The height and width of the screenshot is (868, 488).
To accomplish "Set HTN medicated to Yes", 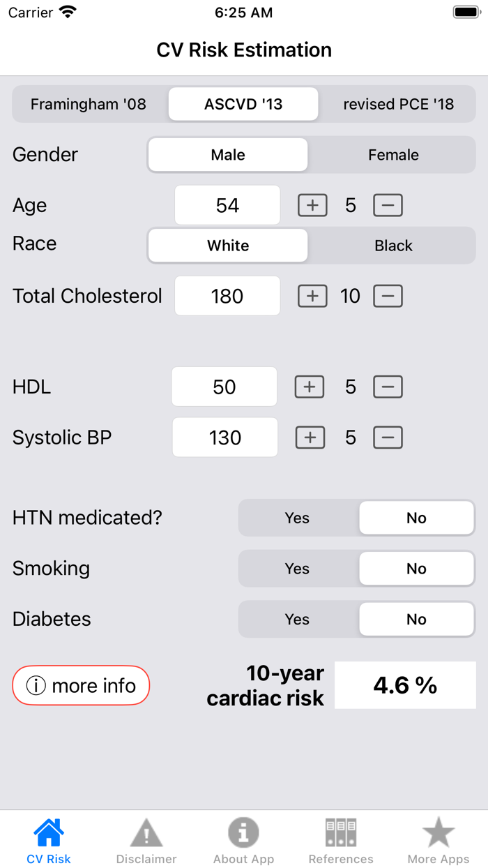I will 297,518.
